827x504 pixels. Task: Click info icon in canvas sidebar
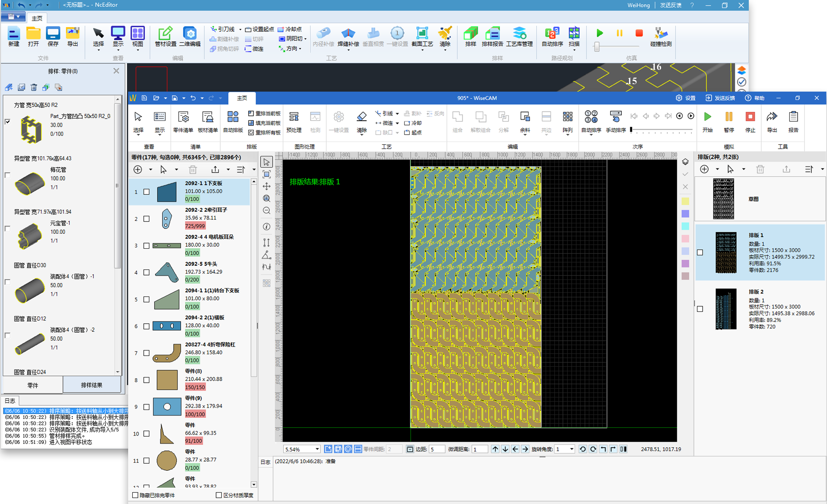pyautogui.click(x=266, y=227)
